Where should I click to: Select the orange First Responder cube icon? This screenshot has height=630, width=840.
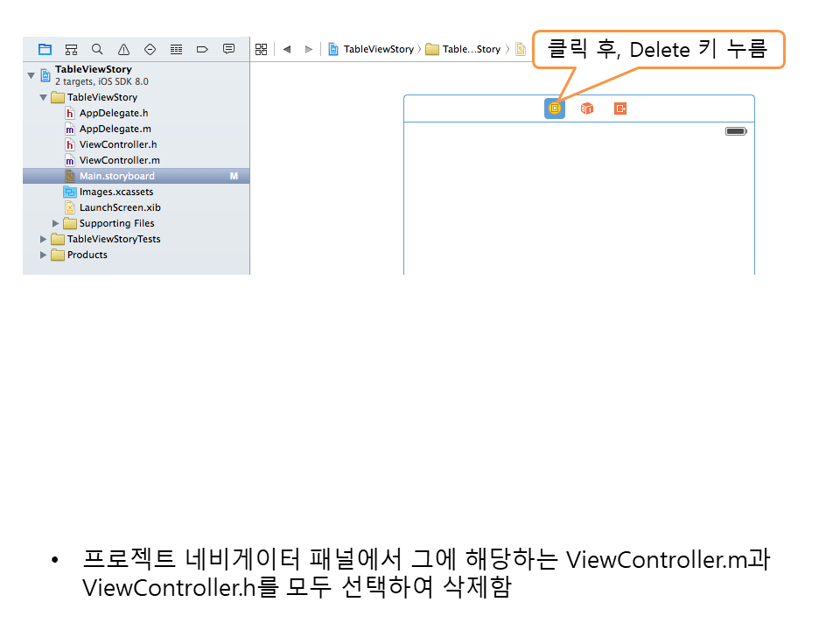coord(587,108)
